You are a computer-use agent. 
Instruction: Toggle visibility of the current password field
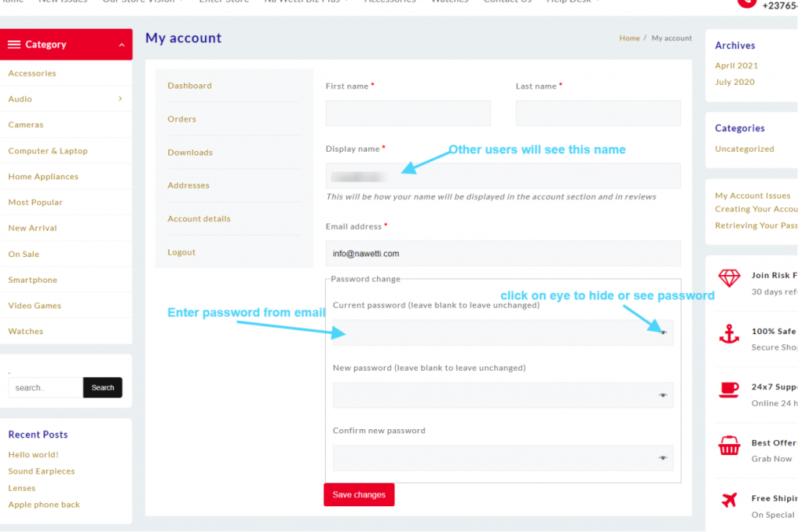pos(663,332)
